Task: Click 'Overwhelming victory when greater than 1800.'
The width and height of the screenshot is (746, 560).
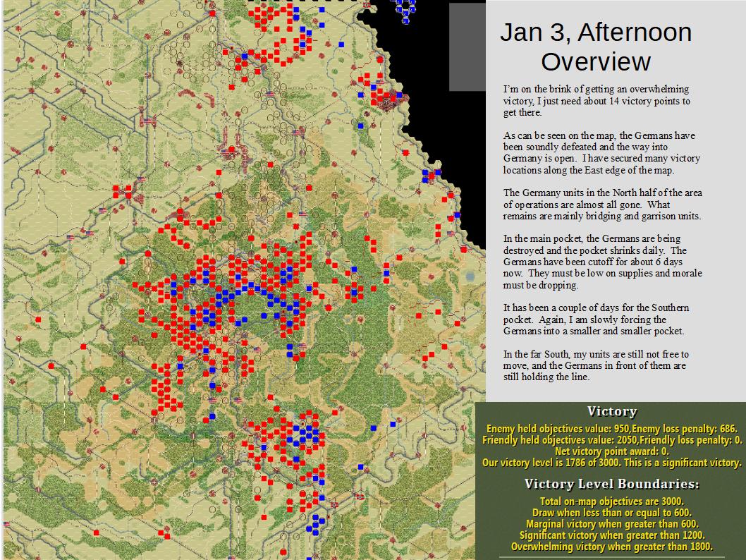Action: tap(612, 547)
